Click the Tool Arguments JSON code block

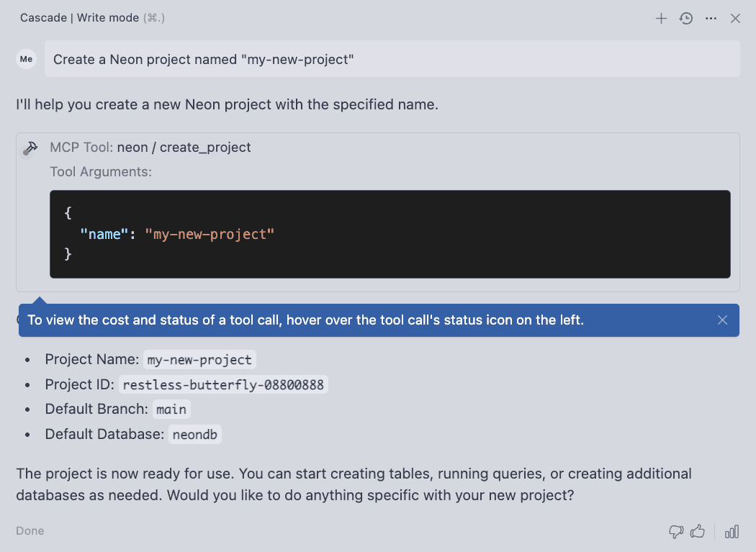coord(390,234)
